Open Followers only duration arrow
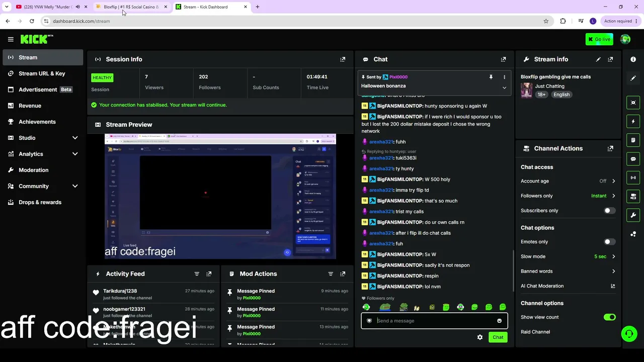The image size is (644, 362). [613, 196]
